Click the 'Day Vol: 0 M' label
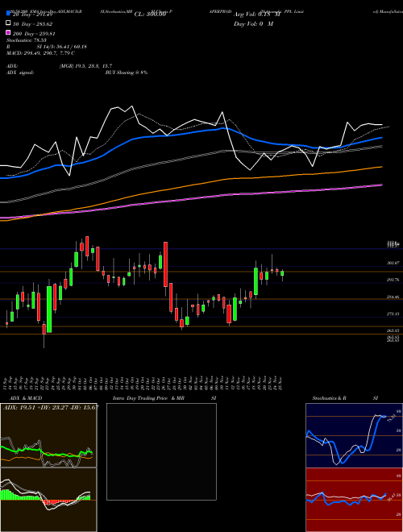403x532 pixels. tap(253, 23)
